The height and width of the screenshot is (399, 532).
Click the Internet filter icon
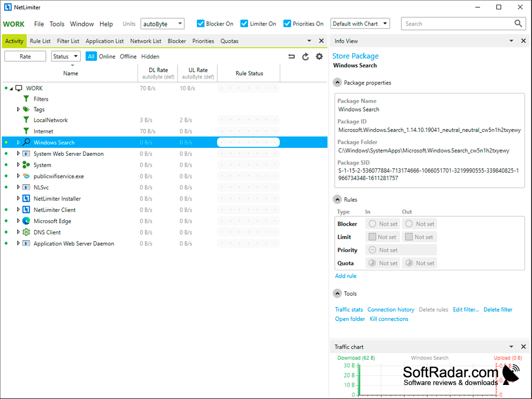[x=26, y=131]
